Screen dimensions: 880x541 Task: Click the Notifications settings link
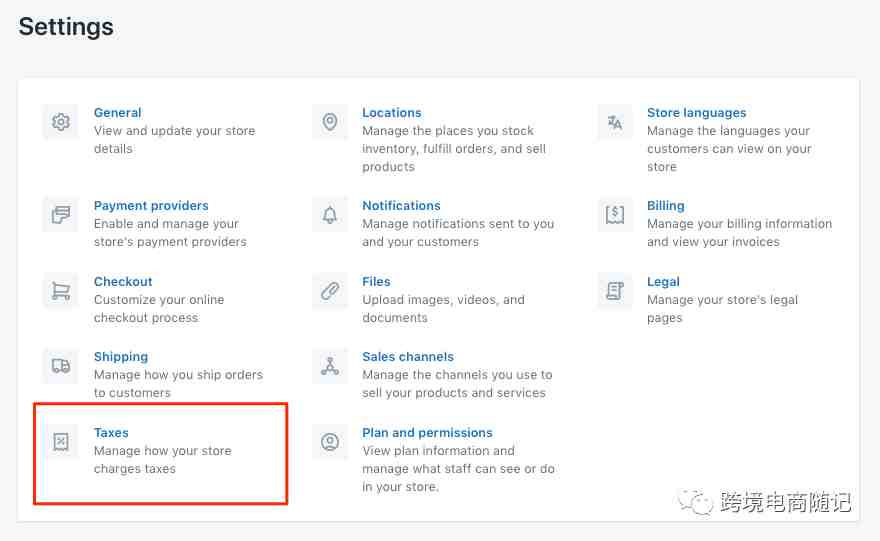(x=401, y=206)
